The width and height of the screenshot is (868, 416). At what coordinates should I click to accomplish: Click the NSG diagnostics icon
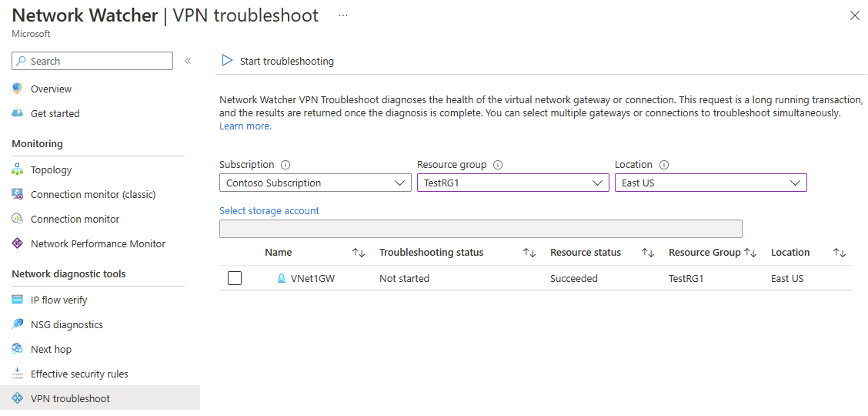click(18, 325)
